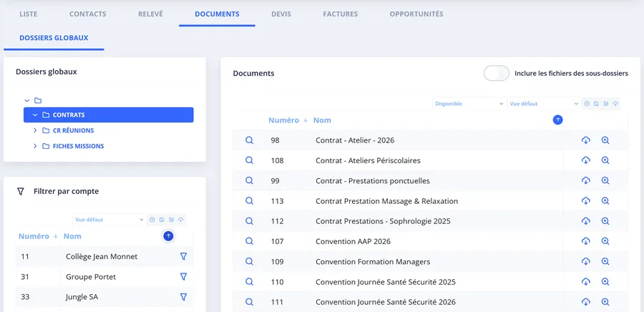The width and height of the screenshot is (644, 312).
Task: Preview zoom for Convention Journée Santé Sécurité 2026
Action: 605,302
